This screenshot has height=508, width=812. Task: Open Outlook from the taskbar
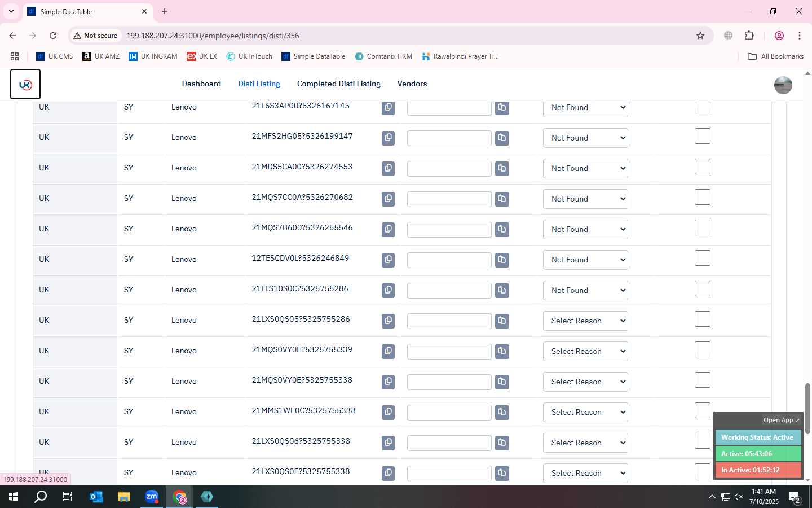96,497
